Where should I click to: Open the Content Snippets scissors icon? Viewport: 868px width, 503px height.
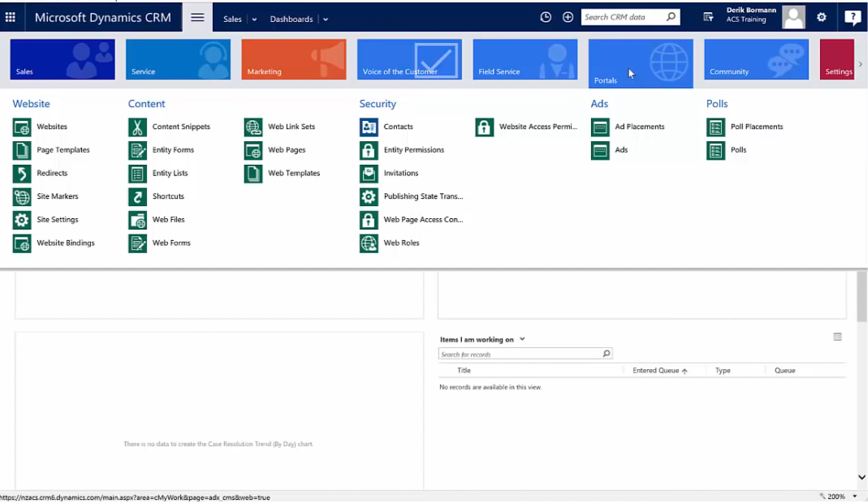coord(137,127)
